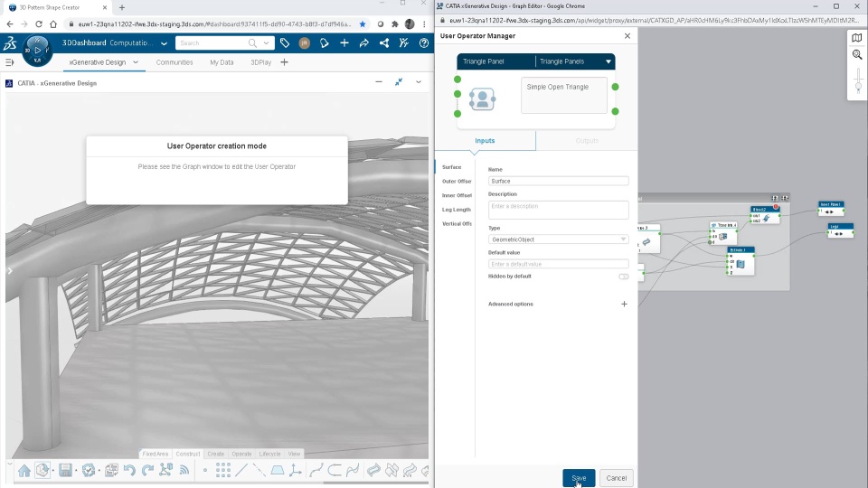Select the Axis System tool
The width and height of the screenshot is (868, 488).
[296, 470]
